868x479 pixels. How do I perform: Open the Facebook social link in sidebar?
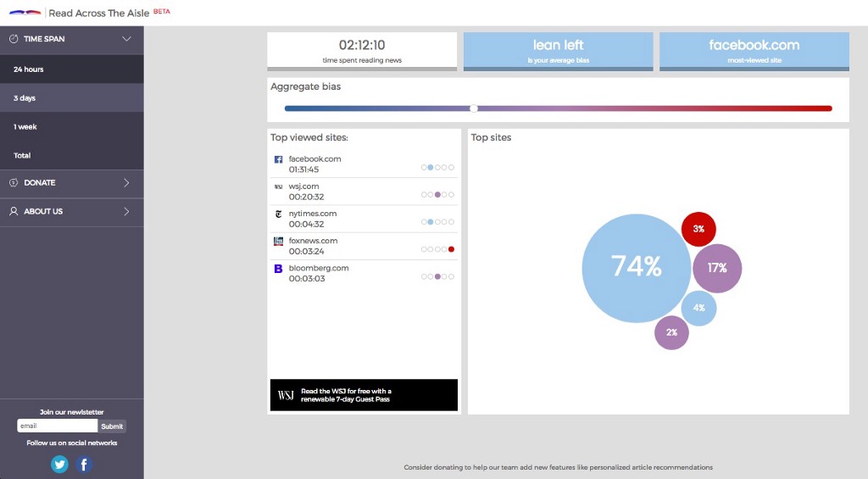(x=84, y=464)
